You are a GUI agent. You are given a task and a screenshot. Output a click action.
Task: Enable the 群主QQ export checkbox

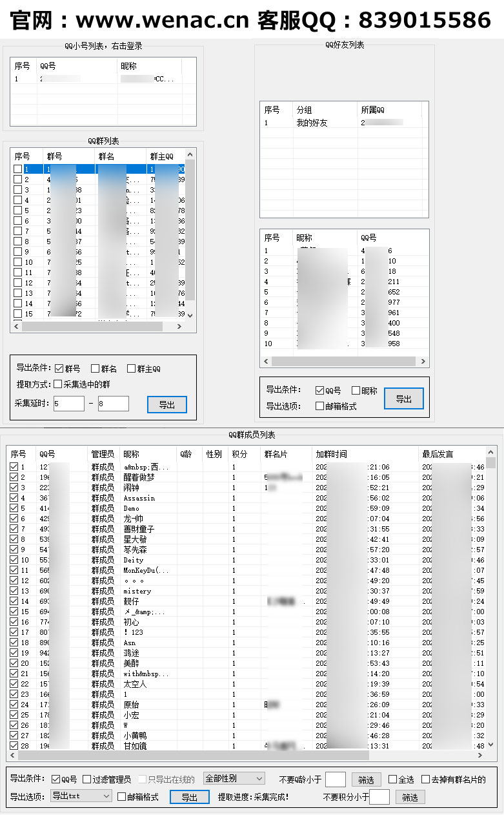click(131, 369)
